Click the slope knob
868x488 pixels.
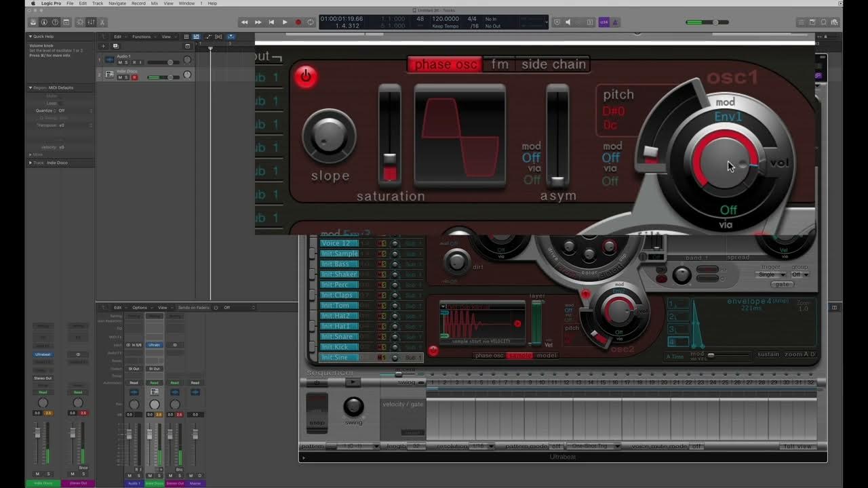pos(329,136)
